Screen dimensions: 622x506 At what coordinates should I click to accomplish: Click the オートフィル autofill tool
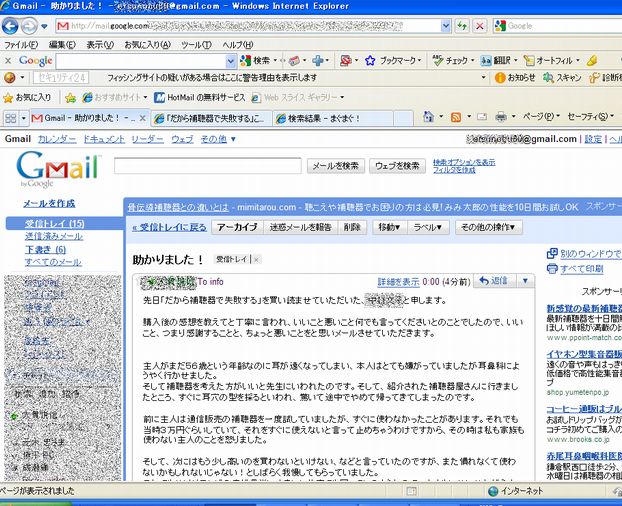548,61
